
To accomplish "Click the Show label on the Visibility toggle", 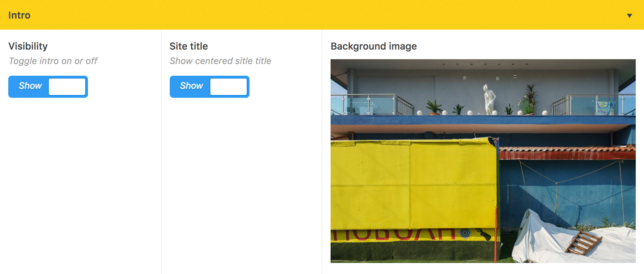I will pos(30,86).
